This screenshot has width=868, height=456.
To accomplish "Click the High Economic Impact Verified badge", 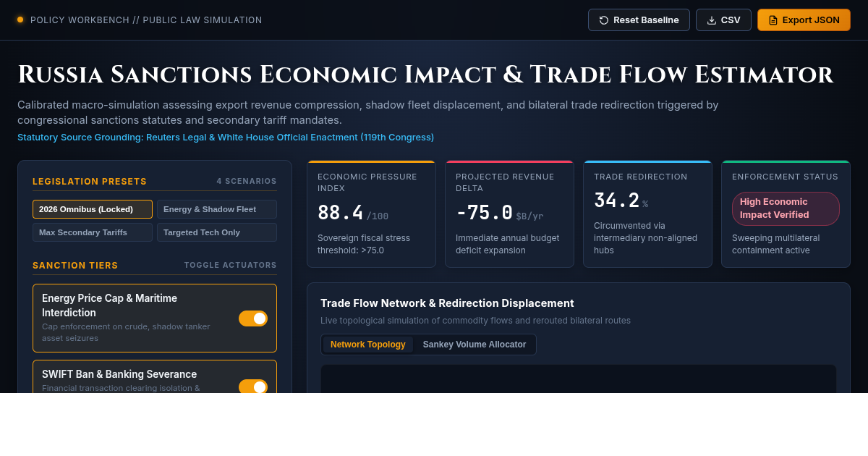I will coord(786,208).
